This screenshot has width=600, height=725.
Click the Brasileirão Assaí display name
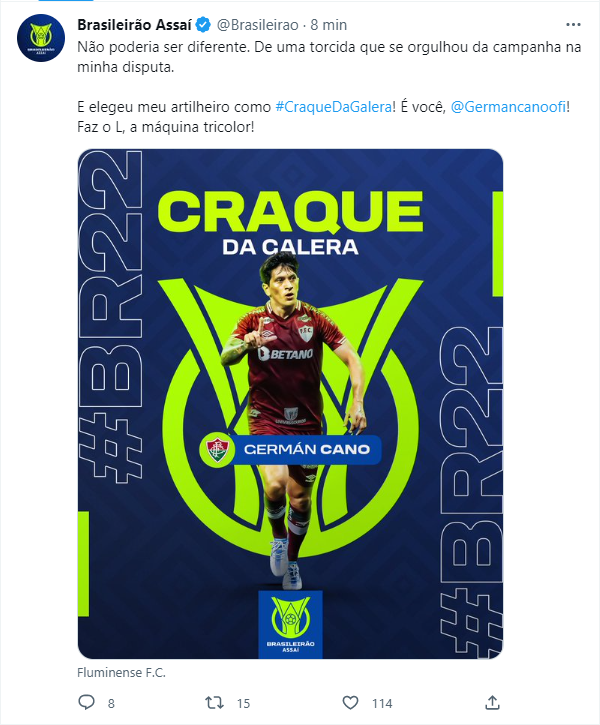click(134, 25)
